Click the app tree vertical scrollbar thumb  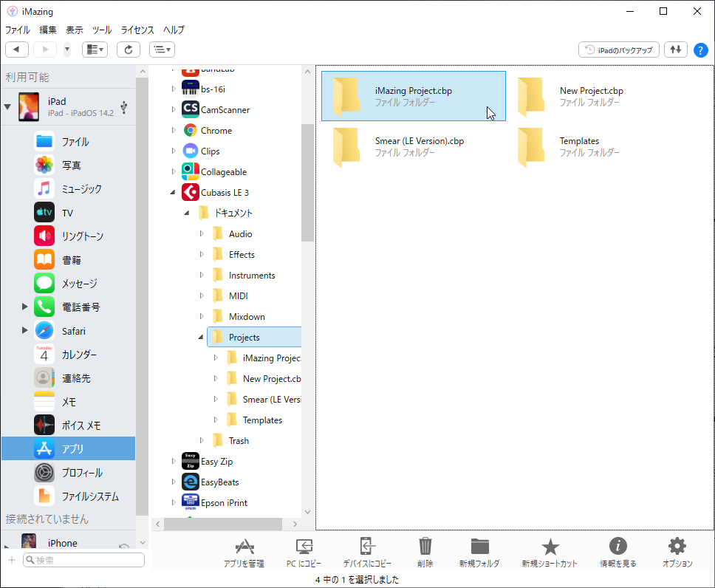coord(307,182)
